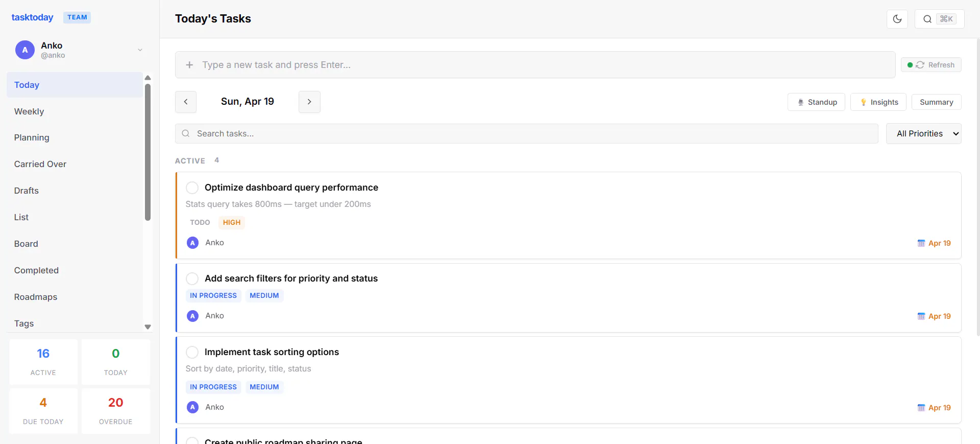Click refresh arrows icon

tap(920, 65)
